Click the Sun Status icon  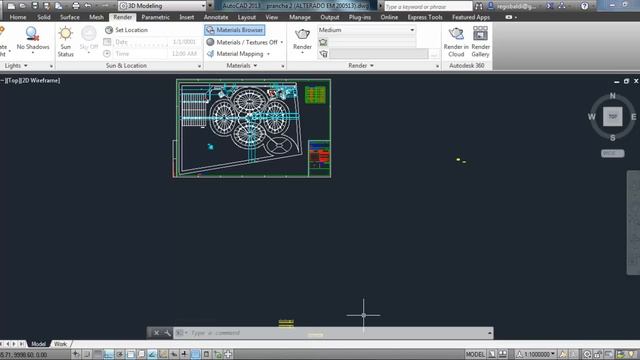click(x=65, y=33)
